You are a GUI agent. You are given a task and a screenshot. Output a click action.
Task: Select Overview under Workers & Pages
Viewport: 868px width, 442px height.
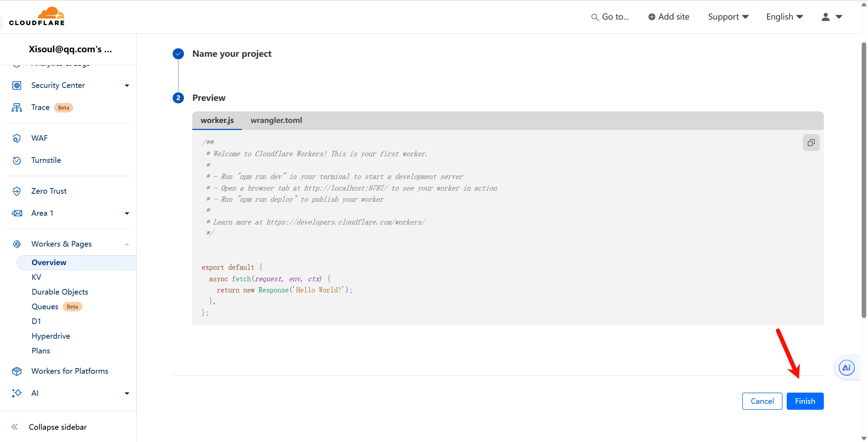76,262
